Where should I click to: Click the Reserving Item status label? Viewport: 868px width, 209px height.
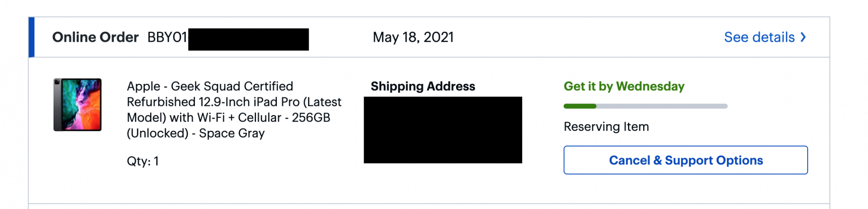point(606,127)
